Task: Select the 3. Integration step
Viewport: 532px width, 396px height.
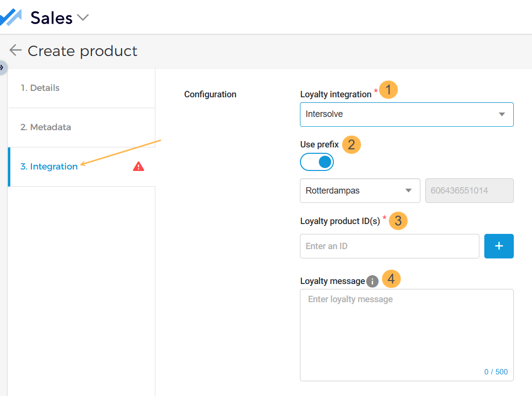Action: [x=49, y=167]
